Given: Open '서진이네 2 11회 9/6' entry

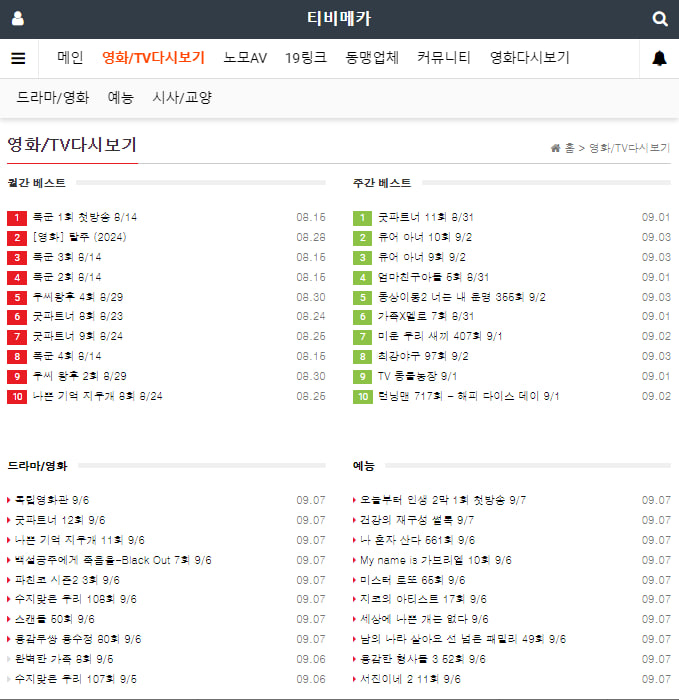Looking at the screenshot, I should click(x=411, y=679).
